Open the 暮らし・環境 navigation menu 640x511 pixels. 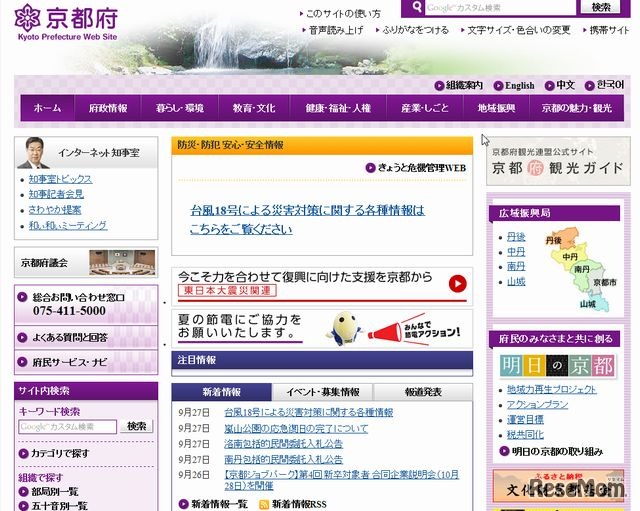click(180, 108)
